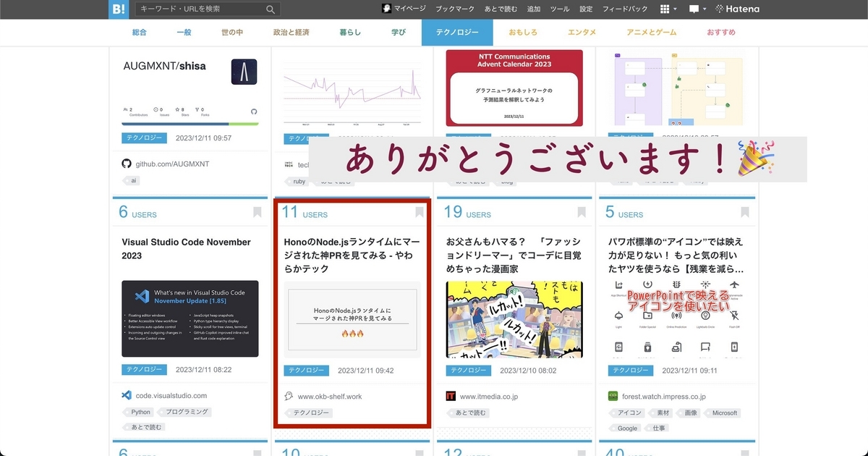Open 5 USERS count for パワポ article
The image size is (868, 456).
(x=624, y=212)
